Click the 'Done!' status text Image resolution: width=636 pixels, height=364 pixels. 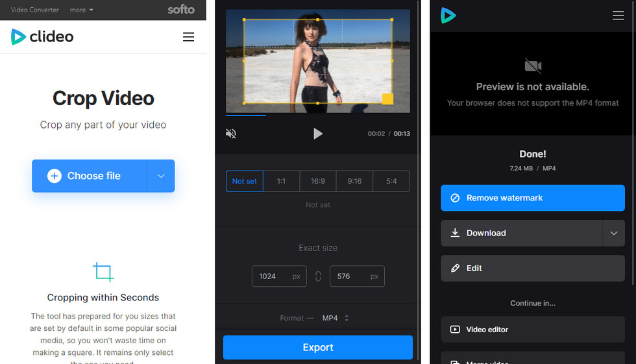tap(533, 154)
